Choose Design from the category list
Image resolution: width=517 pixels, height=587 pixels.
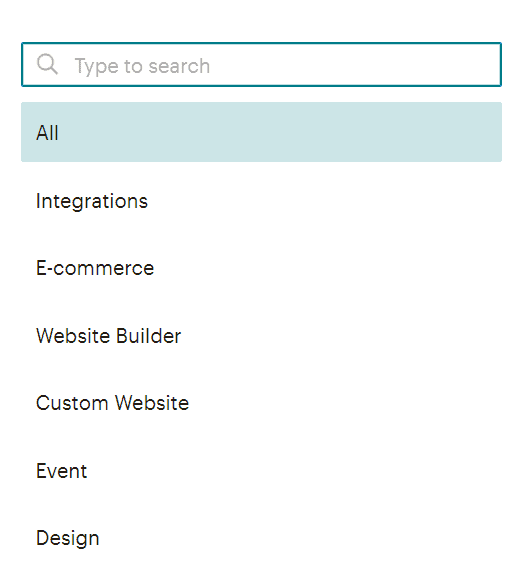[261, 538]
